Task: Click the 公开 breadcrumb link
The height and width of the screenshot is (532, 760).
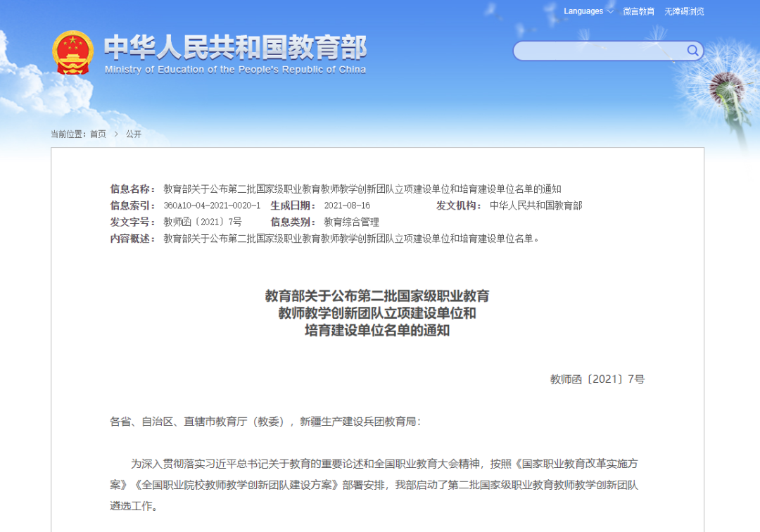Action: tap(134, 134)
